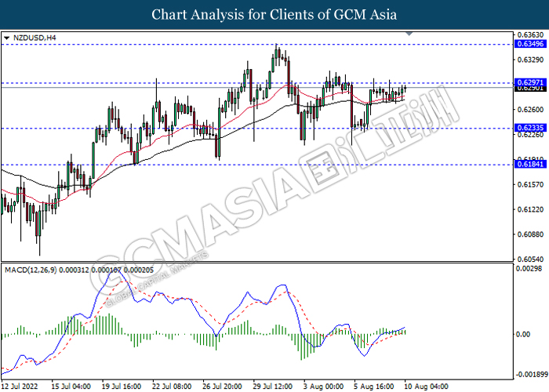Click the 15 Jul 04:00 time label
Image resolution: width=549 pixels, height=392 pixels.
click(x=71, y=387)
